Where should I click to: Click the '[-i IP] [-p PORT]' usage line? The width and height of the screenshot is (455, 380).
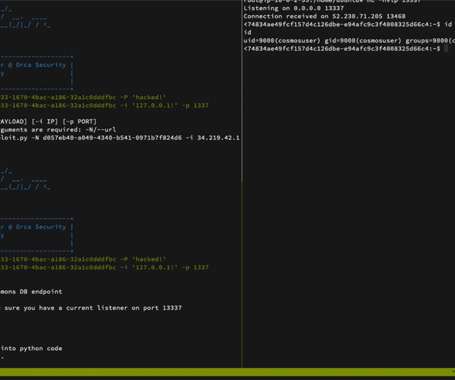pos(48,122)
